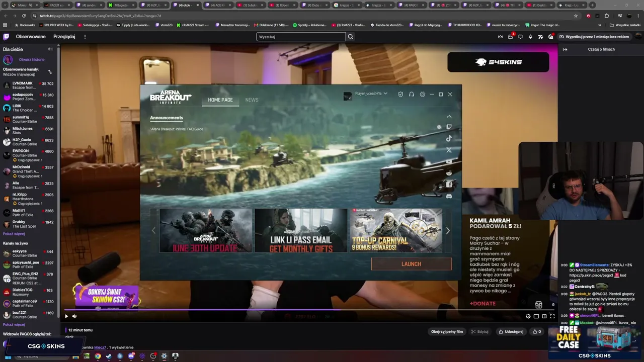The width and height of the screenshot is (644, 362).
Task: Open Chrome from the Windows taskbar
Action: [x=98, y=356]
